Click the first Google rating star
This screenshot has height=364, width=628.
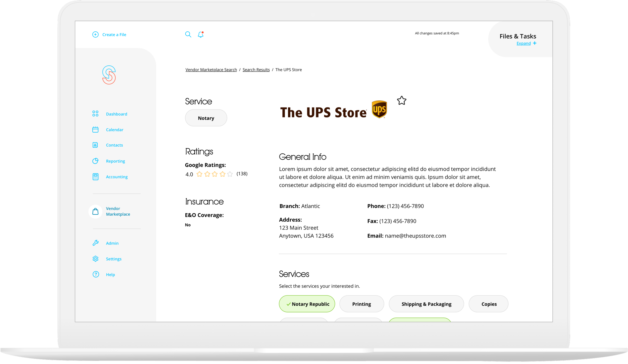coord(199,174)
